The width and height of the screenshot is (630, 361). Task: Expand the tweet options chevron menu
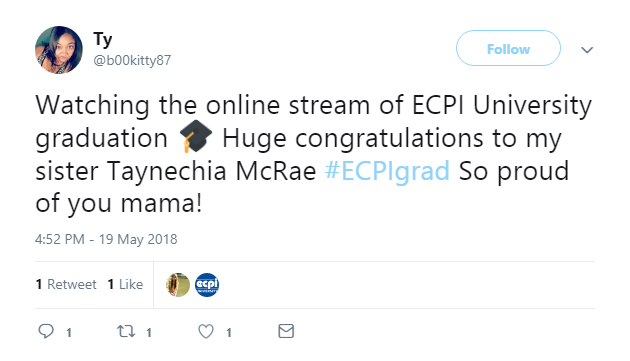tap(587, 50)
